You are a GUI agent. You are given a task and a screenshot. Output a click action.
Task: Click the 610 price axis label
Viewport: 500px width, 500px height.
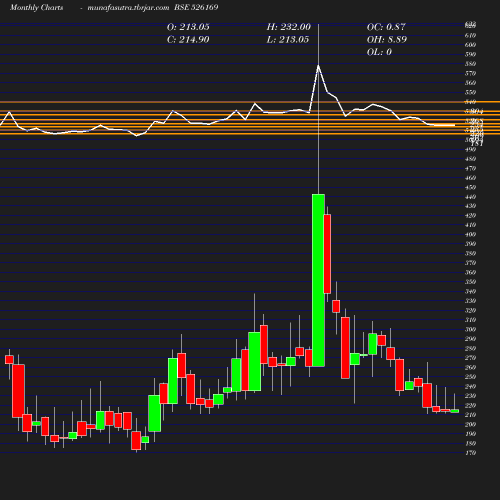click(x=470, y=35)
